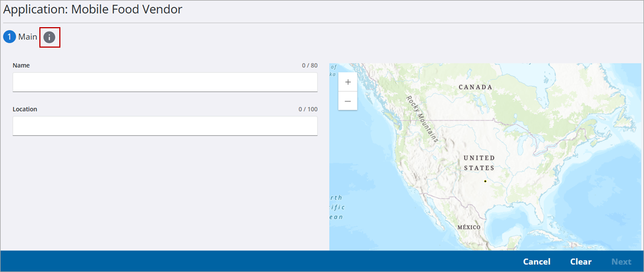Image resolution: width=644 pixels, height=272 pixels.
Task: Click the Location field label
Action: pyautogui.click(x=25, y=109)
